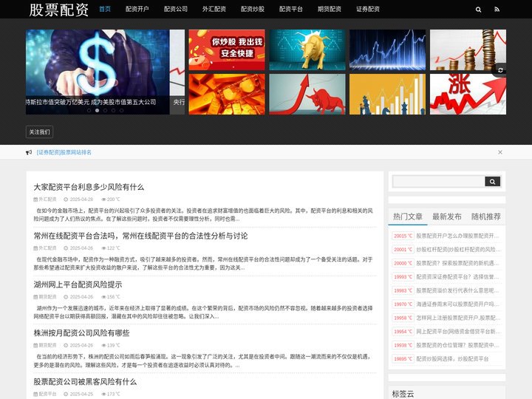Open the yellow chess chart thumbnail
The image size is (532, 399).
click(x=387, y=95)
